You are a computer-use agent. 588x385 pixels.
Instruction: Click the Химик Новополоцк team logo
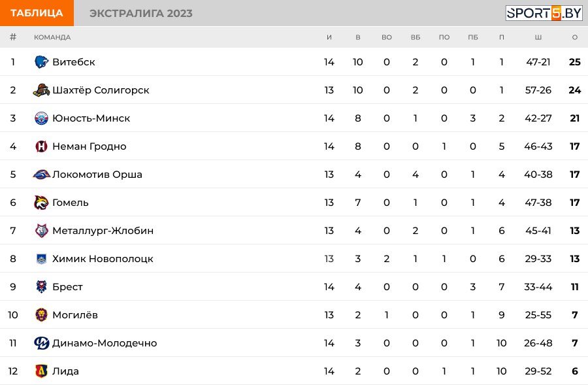pyautogui.click(x=41, y=259)
